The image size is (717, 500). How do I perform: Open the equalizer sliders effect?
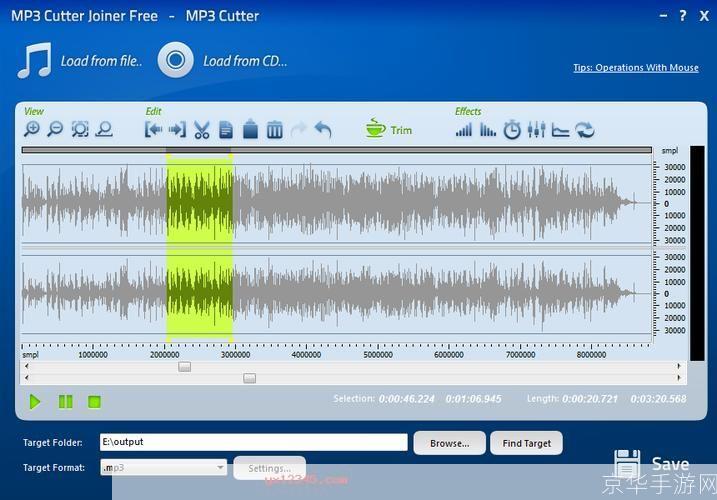[x=536, y=130]
